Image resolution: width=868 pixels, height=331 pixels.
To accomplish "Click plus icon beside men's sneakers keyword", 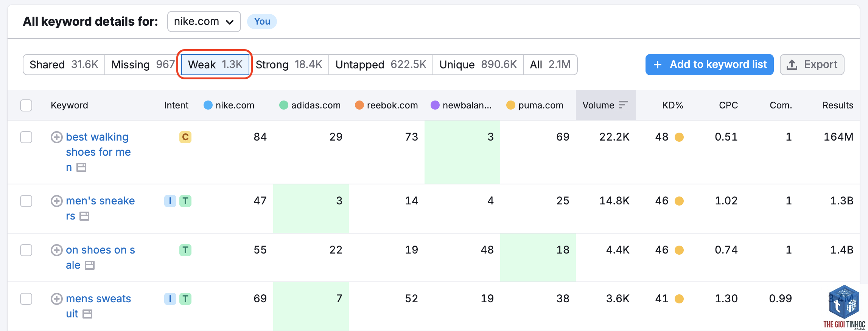I will [x=57, y=201].
